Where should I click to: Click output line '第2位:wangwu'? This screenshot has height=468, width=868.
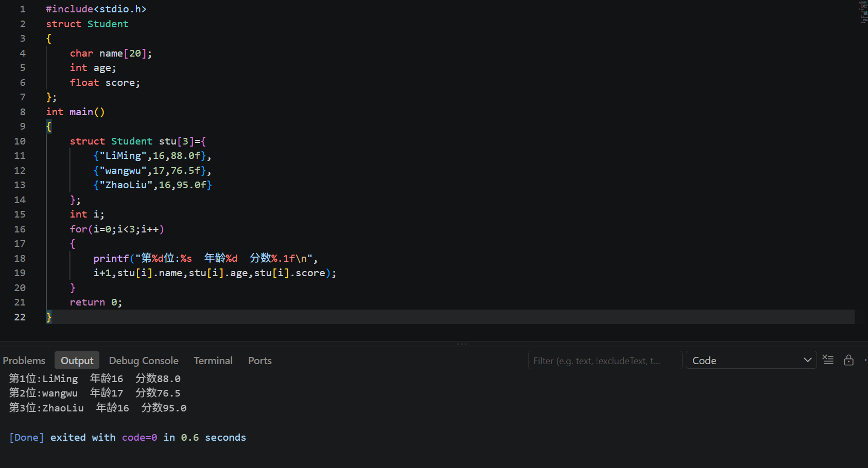[x=95, y=393]
